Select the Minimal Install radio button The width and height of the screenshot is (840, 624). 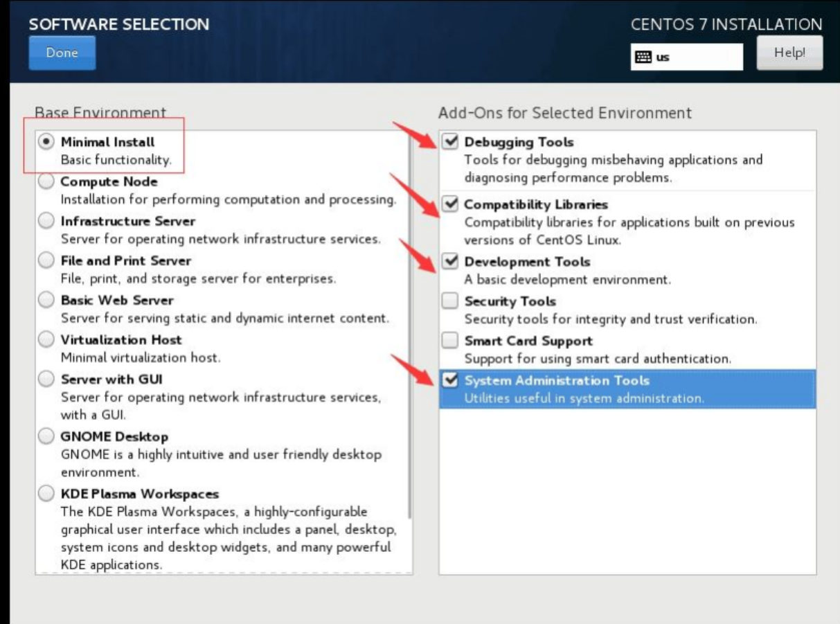(x=46, y=142)
